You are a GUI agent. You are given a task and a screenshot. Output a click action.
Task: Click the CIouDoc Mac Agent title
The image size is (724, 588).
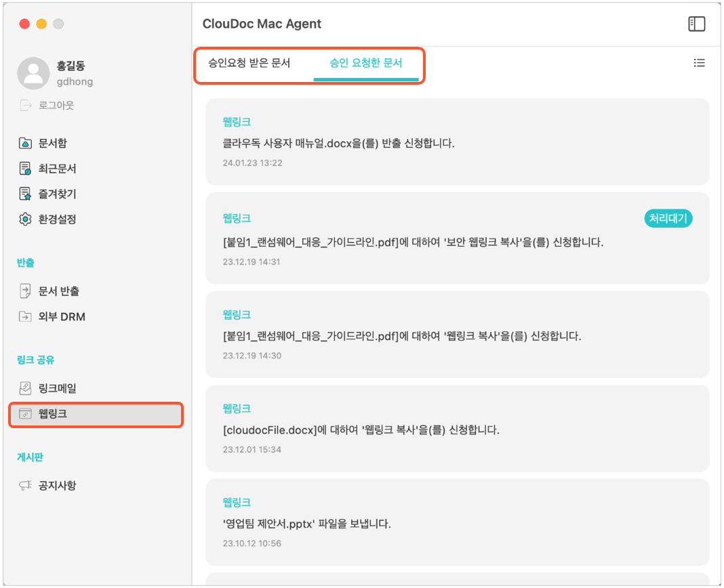[262, 24]
